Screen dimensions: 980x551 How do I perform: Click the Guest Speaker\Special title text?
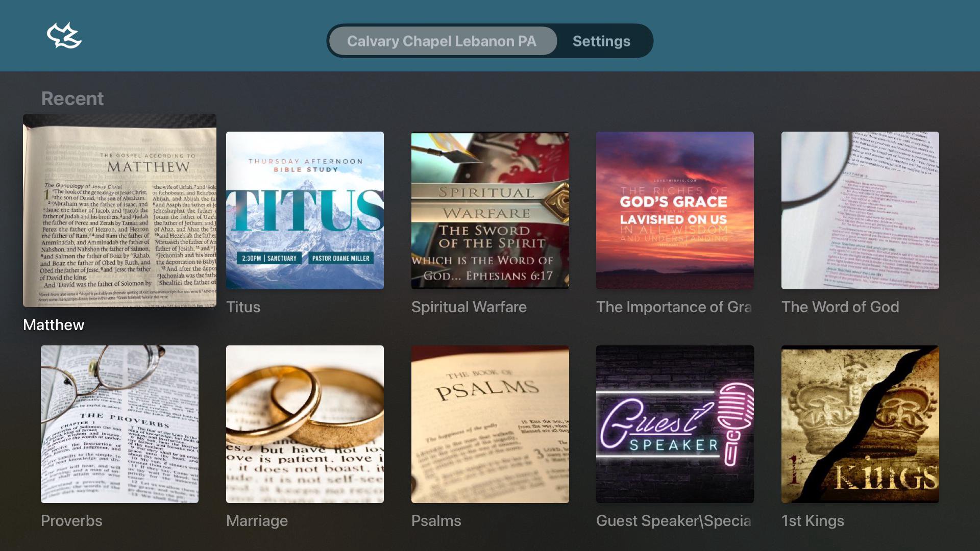[x=674, y=521]
